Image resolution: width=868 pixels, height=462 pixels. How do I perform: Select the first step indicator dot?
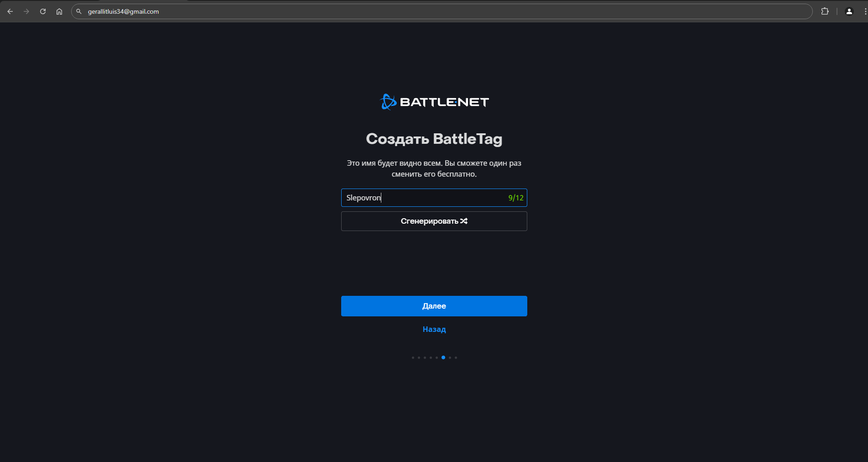point(413,357)
